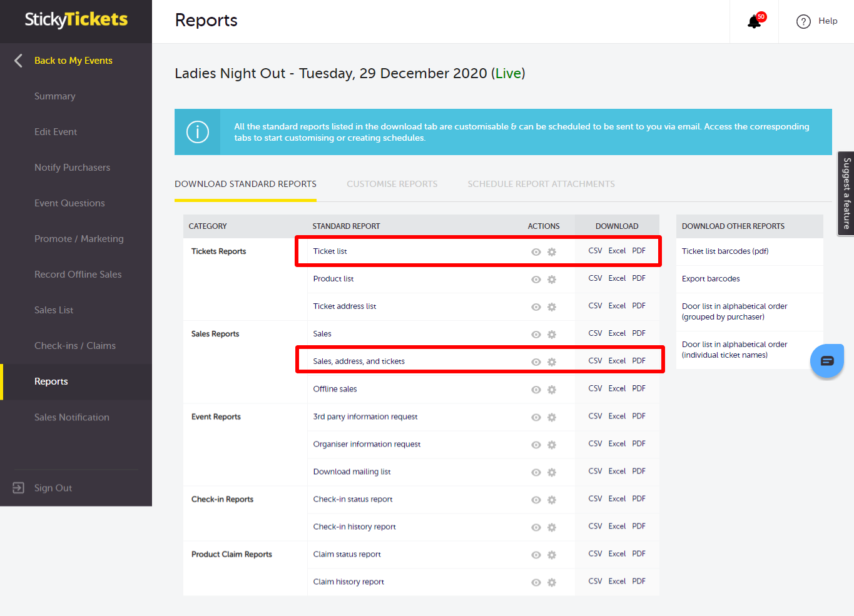Preview the Offline sales report via eye icon
Viewport: 854px width, 616px height.
(536, 389)
